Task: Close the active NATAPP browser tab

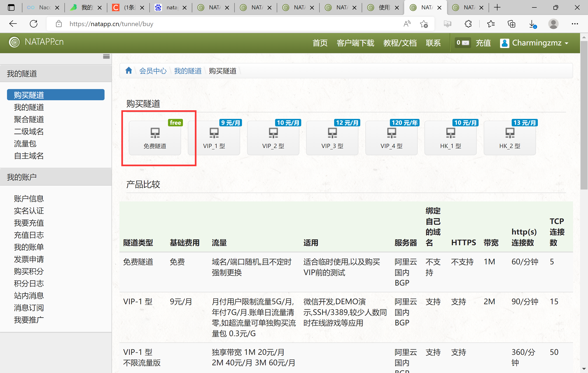Action: tap(439, 7)
